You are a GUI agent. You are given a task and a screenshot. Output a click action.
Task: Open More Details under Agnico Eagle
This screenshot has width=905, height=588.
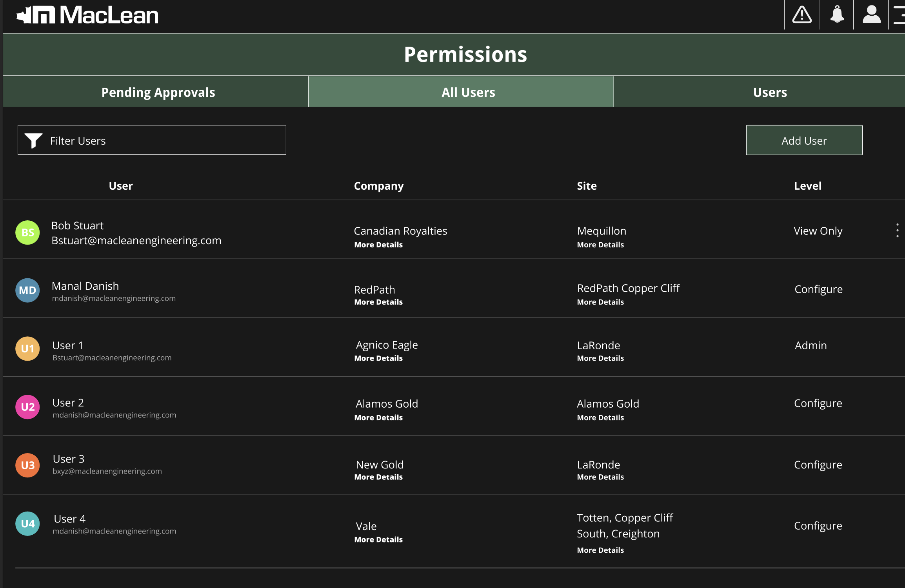coord(378,358)
